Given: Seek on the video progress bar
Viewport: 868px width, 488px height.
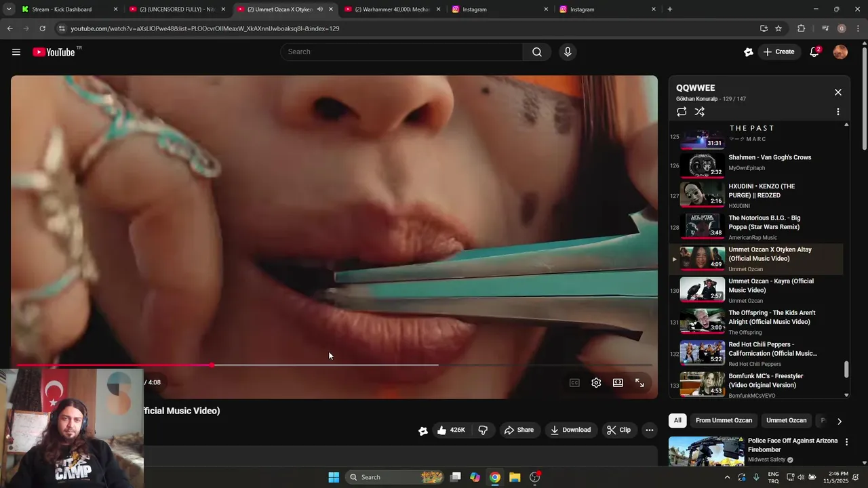Looking at the screenshot, I should click(334, 365).
